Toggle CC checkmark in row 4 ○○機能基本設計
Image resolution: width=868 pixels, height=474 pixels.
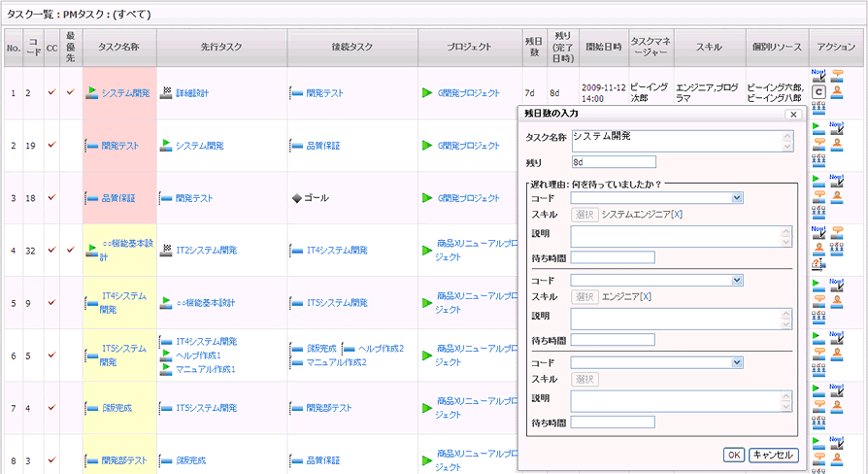click(x=51, y=250)
